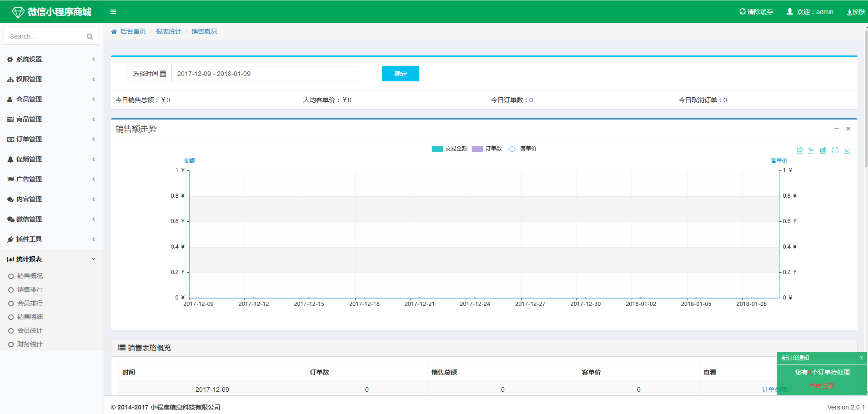Click the search magnifier icon
Screen dimensions: 868x414
(x=90, y=36)
